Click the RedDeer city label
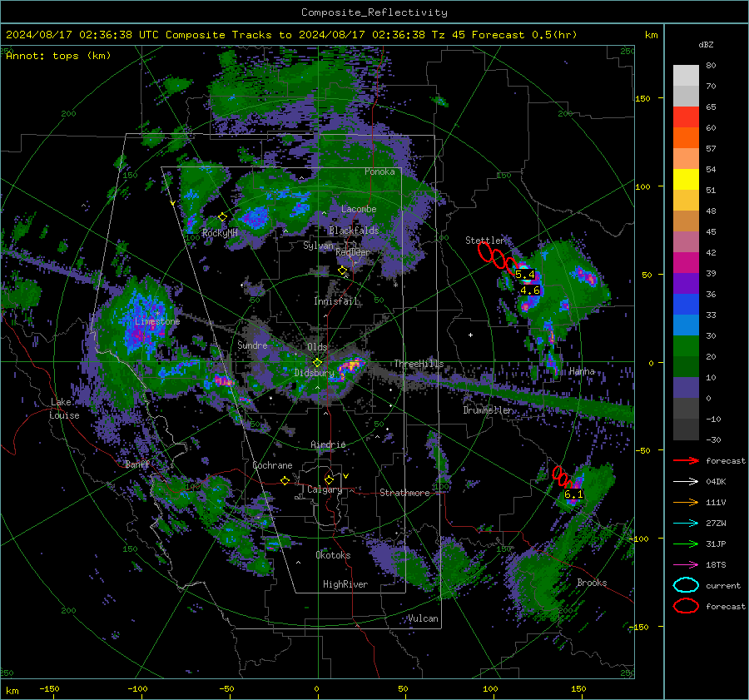The height and width of the screenshot is (700, 749). 353,252
